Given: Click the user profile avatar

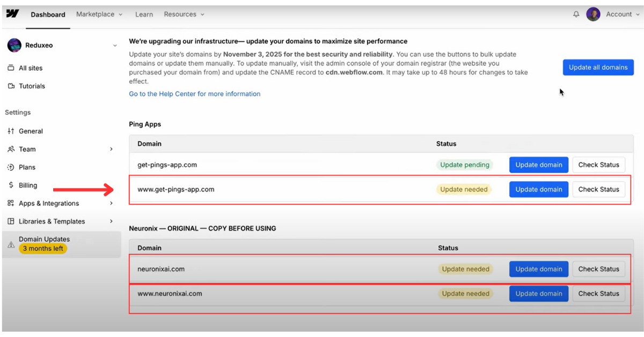Looking at the screenshot, I should [593, 14].
